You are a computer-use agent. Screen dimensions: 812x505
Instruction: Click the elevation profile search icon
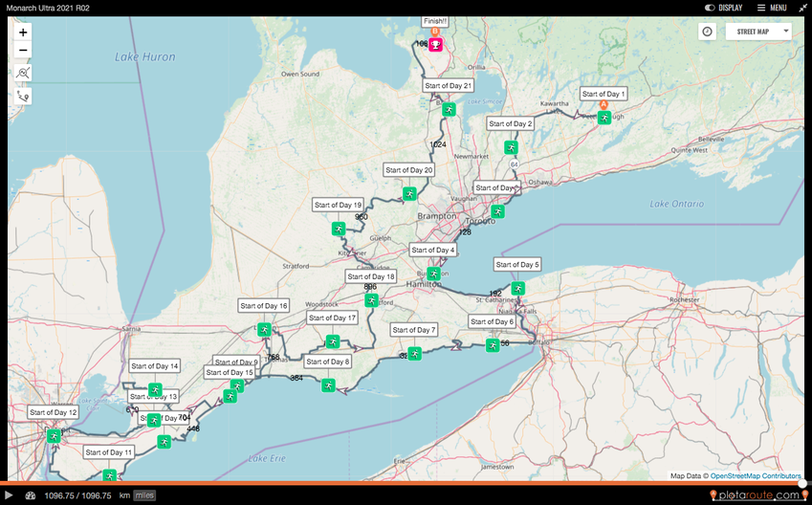(x=23, y=73)
